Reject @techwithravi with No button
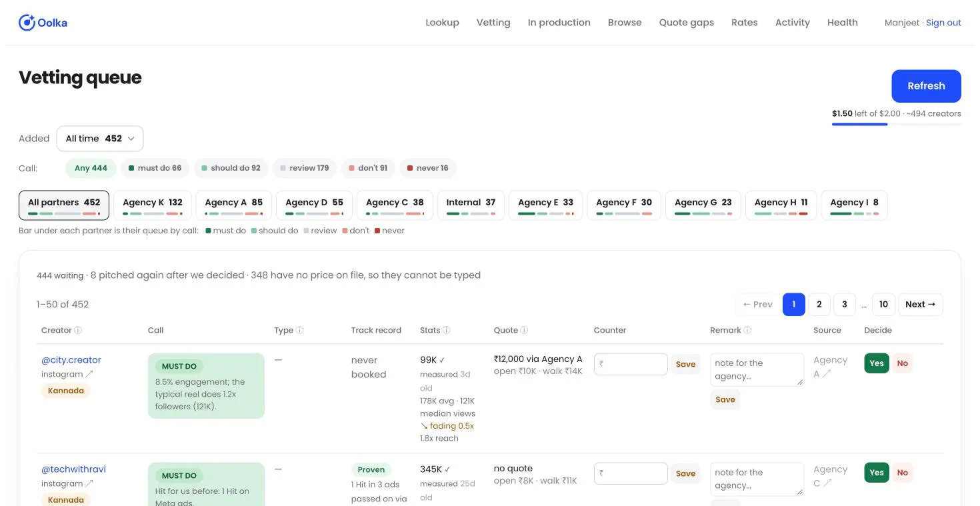Image resolution: width=980 pixels, height=506 pixels. tap(903, 473)
